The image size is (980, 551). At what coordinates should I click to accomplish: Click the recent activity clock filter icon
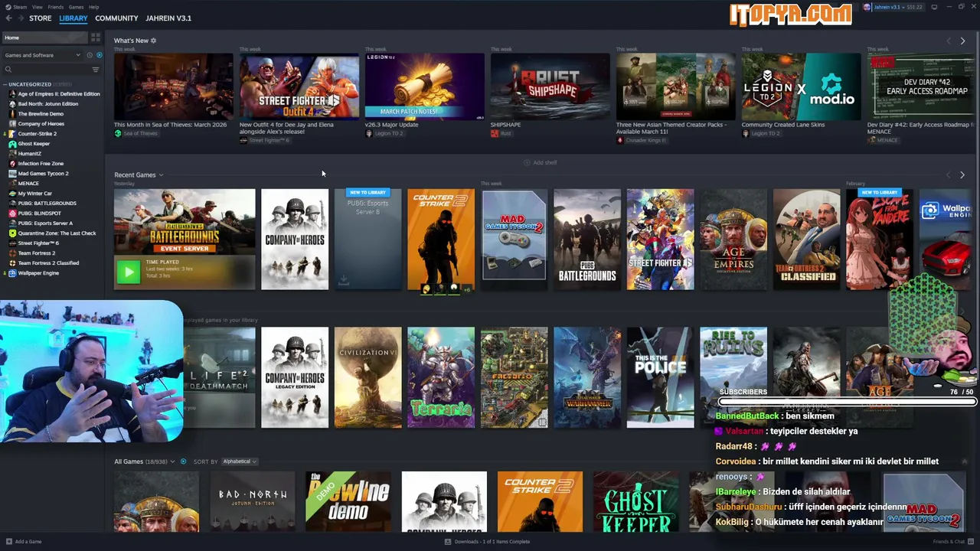pos(90,55)
